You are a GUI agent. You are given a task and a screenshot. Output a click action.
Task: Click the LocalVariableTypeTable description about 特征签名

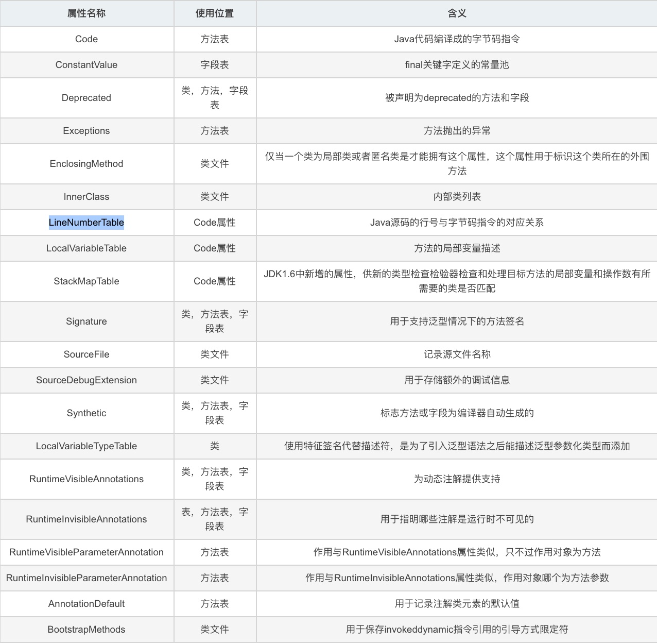[x=457, y=446]
